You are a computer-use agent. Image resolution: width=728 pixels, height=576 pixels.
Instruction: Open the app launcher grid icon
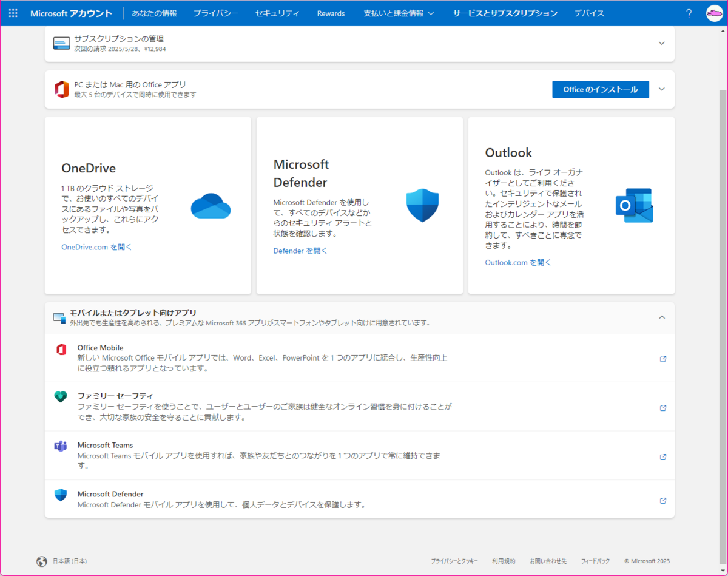click(x=13, y=13)
